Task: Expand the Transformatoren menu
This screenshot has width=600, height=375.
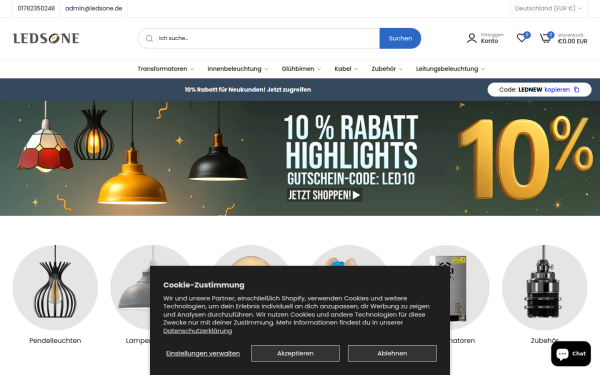Action: click(x=166, y=69)
